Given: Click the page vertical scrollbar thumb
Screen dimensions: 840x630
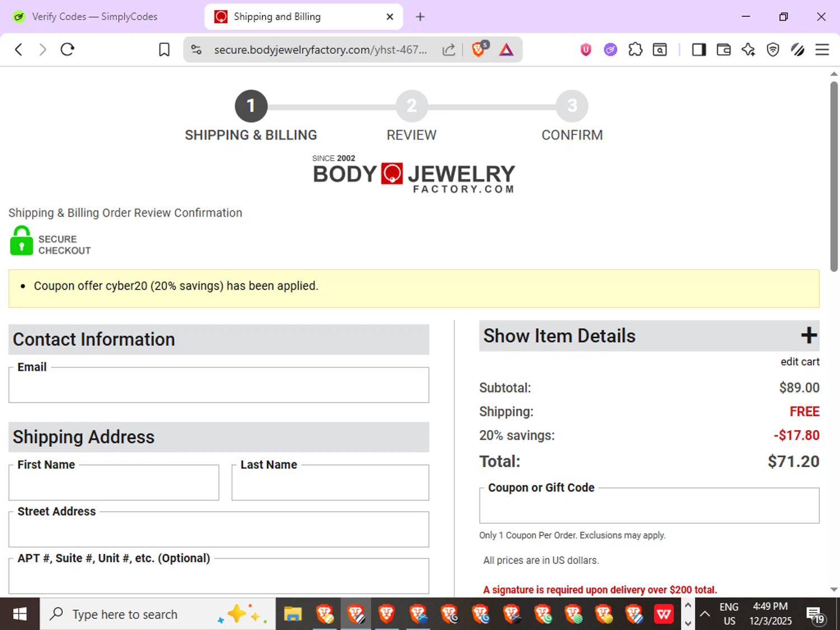Looking at the screenshot, I should [834, 176].
